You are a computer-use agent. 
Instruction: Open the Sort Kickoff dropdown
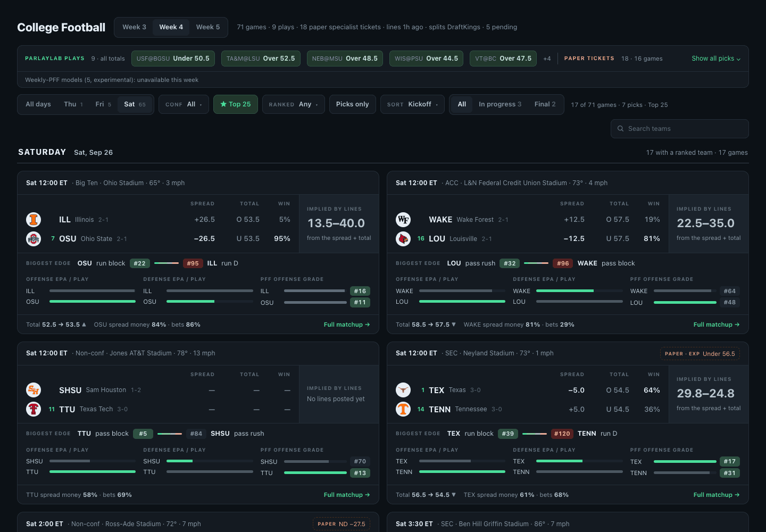tap(412, 104)
